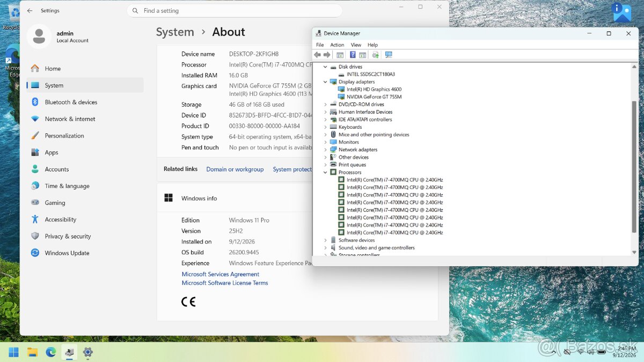This screenshot has width=644, height=362.
Task: Collapse the Disk drives node
Action: (x=325, y=67)
